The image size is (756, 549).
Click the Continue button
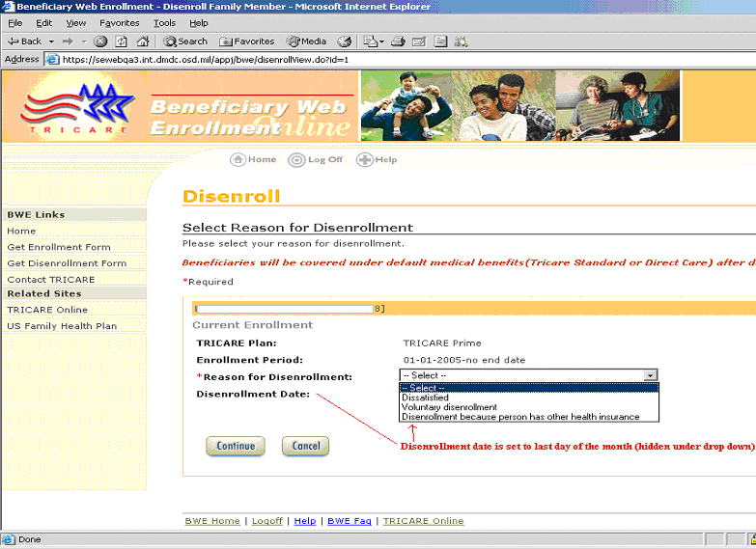coord(236,446)
